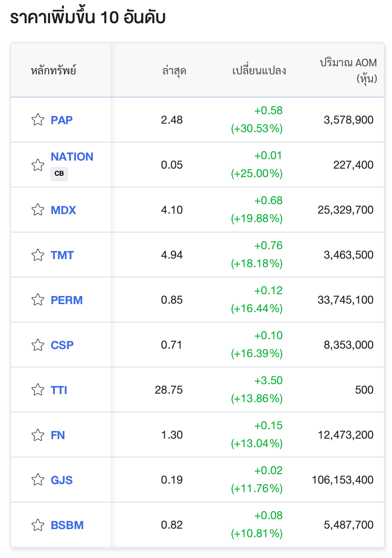Click the ล่าสุด column header
The height and width of the screenshot is (558, 392).
(174, 71)
